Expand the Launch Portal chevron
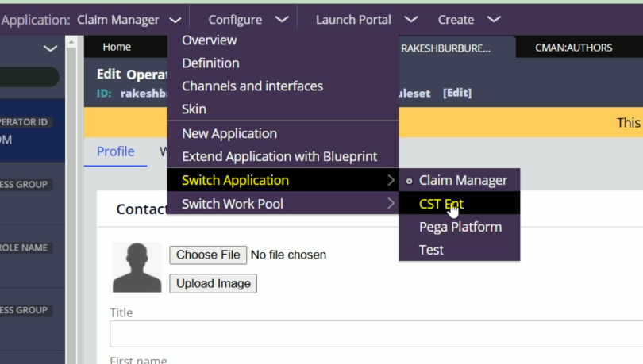 point(411,19)
